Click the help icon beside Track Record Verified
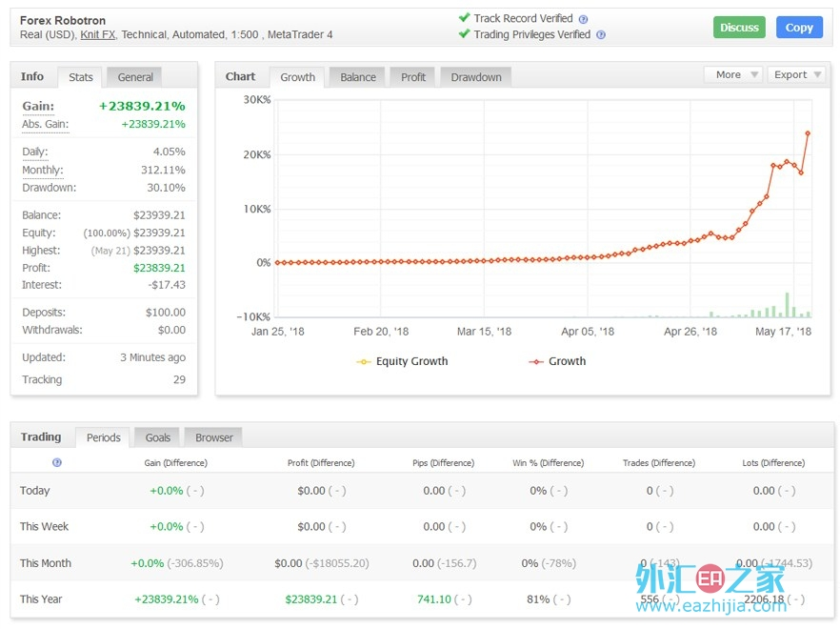This screenshot has height=629, width=840. (x=583, y=19)
